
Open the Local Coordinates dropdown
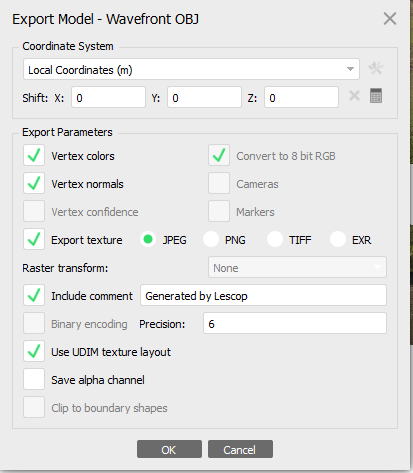(191, 69)
